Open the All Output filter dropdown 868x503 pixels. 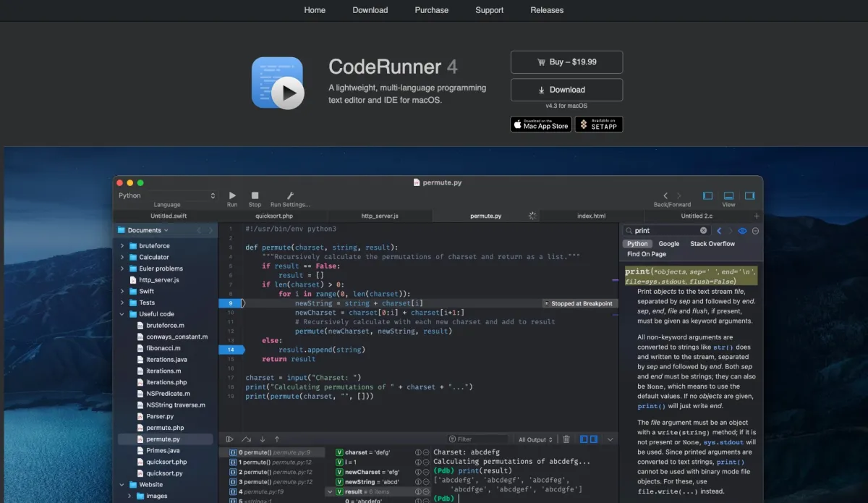[x=535, y=439]
